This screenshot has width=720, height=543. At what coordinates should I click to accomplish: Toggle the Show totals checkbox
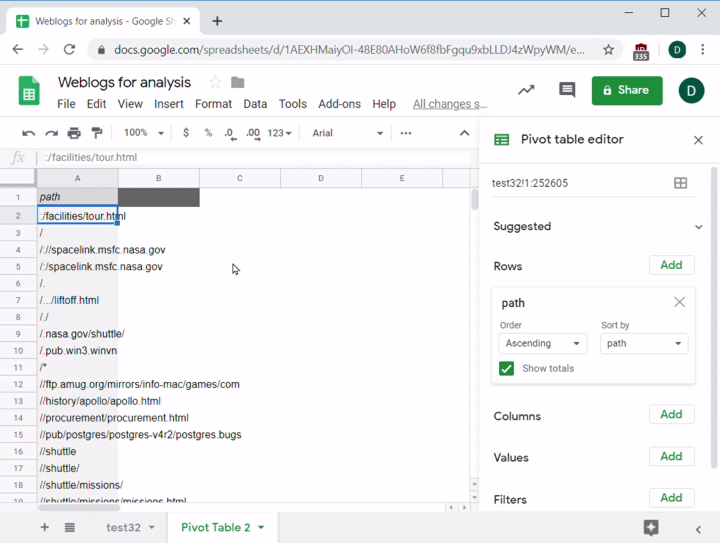[507, 369]
